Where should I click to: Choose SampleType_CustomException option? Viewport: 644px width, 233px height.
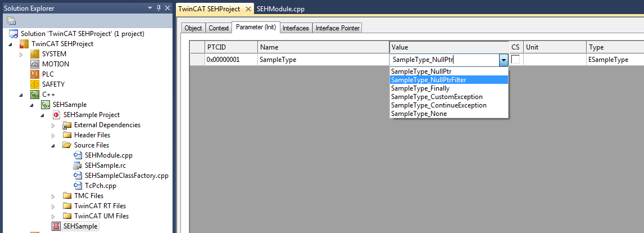coord(449,97)
